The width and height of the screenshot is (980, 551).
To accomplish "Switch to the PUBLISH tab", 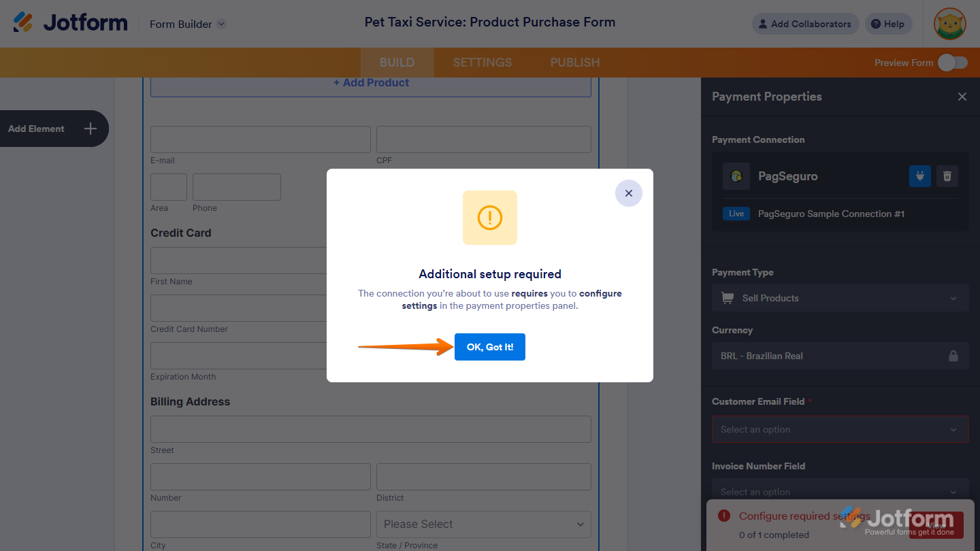I will [x=574, y=63].
